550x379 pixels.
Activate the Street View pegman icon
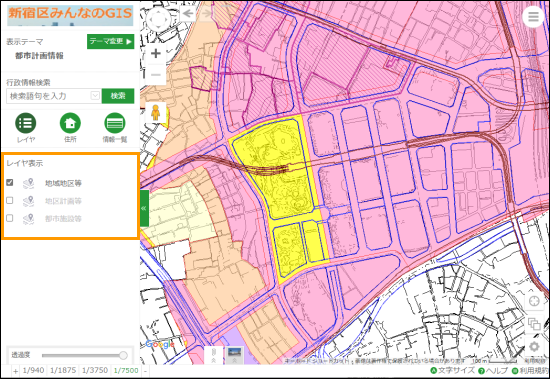click(155, 112)
